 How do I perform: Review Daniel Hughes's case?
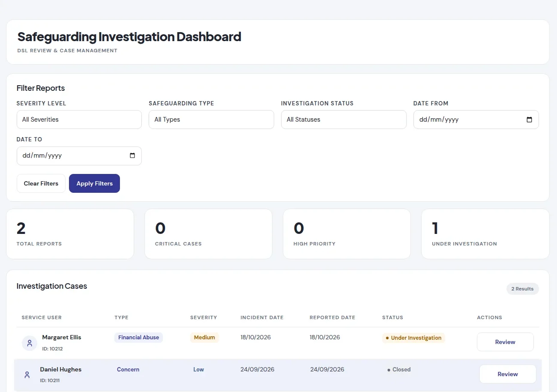(508, 374)
